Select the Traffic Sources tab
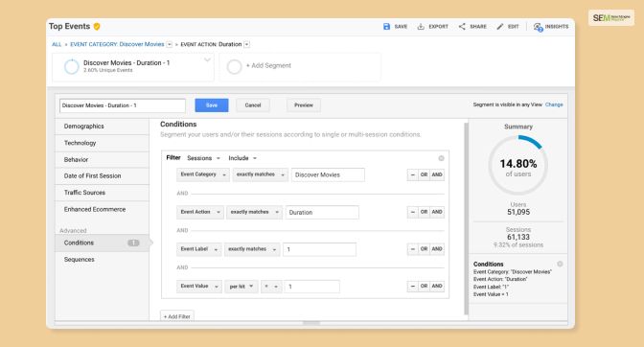644x347 pixels. [102, 193]
